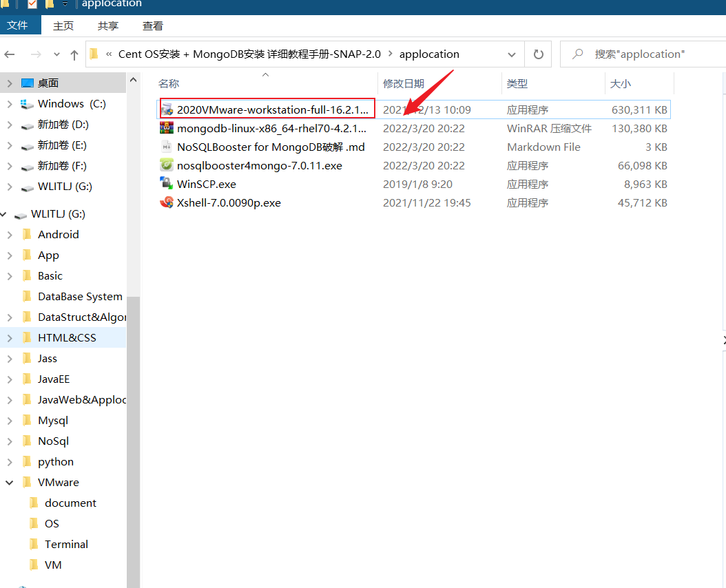Screen dimensions: 726x588
Task: Click the VMware workstation installer file icon
Action: tap(167, 109)
